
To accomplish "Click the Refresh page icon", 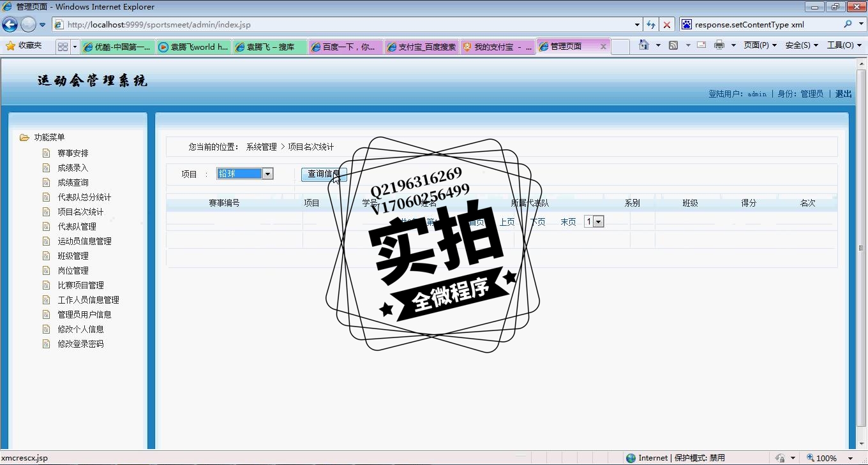I will tap(651, 25).
